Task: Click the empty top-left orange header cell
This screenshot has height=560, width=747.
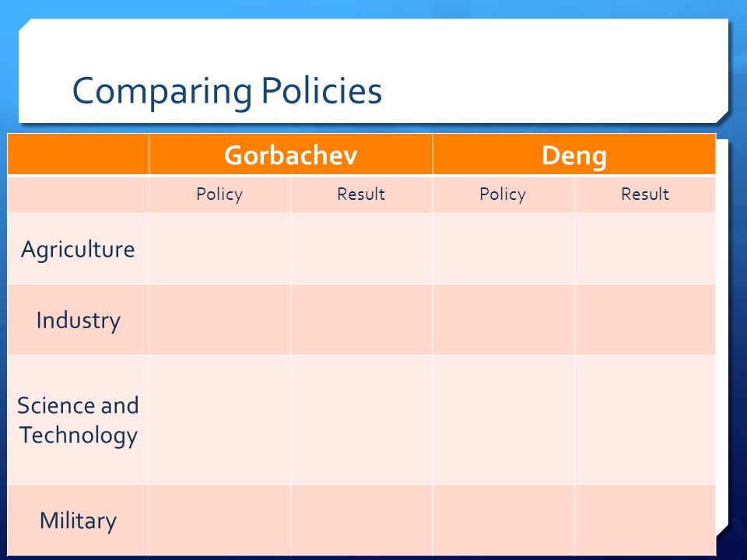Action: click(78, 154)
